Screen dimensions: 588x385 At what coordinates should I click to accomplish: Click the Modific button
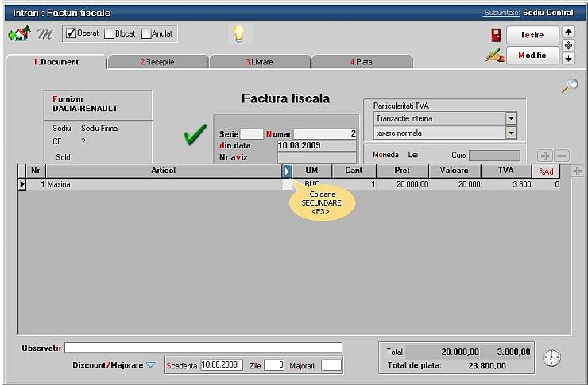pos(532,55)
